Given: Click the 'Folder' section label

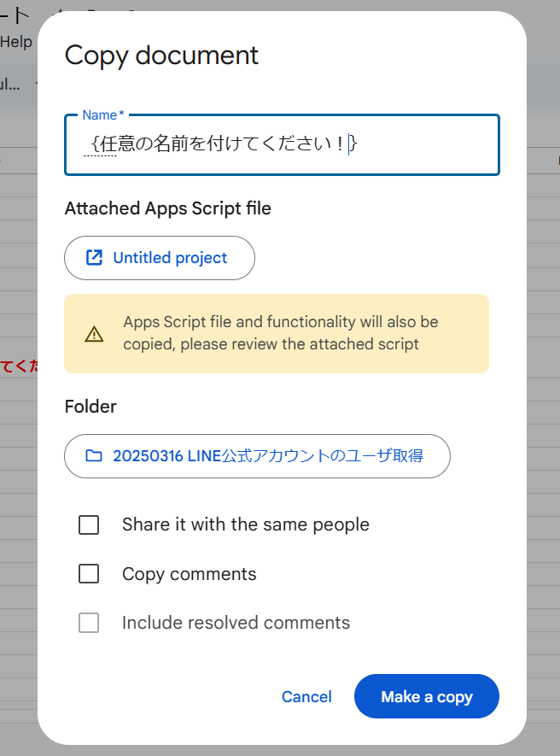Looking at the screenshot, I should click(90, 407).
